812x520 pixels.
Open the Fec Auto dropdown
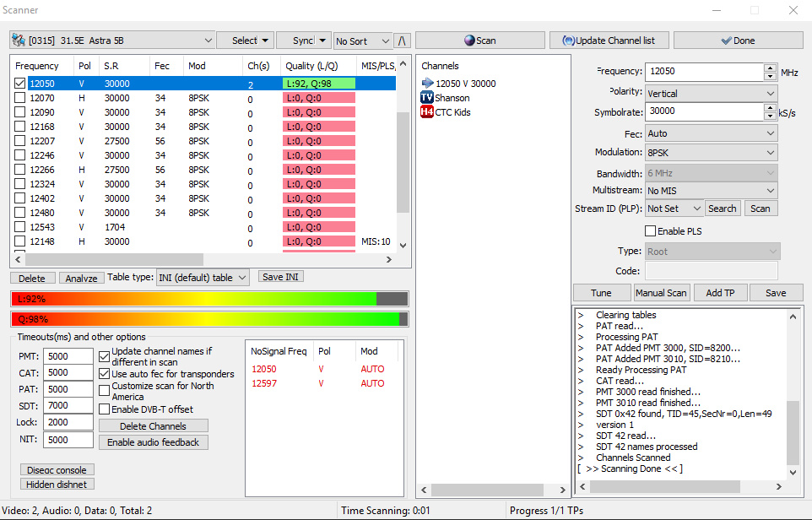711,133
